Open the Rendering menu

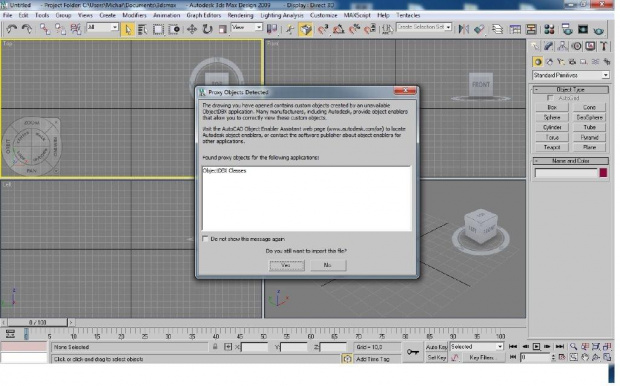coord(240,15)
